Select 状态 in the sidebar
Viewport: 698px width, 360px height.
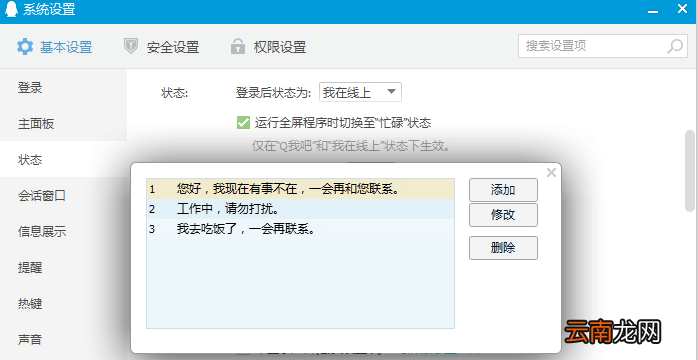pyautogui.click(x=63, y=160)
